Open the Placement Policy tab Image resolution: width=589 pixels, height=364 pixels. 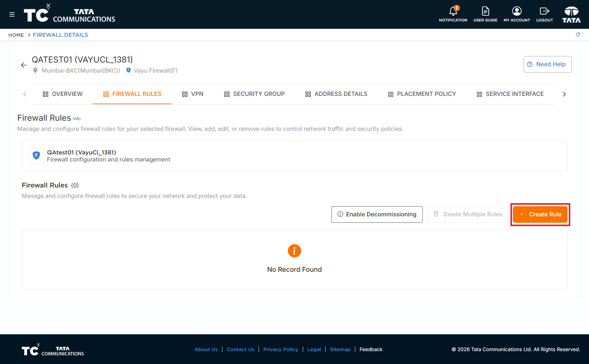(422, 94)
